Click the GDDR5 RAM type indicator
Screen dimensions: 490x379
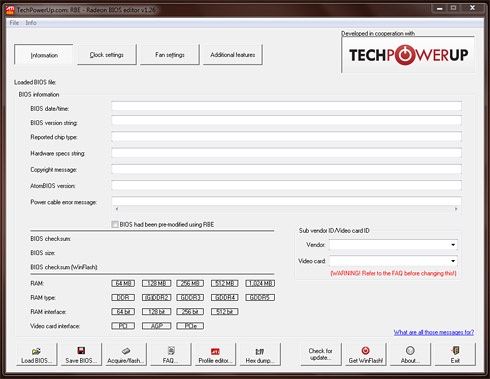click(260, 297)
